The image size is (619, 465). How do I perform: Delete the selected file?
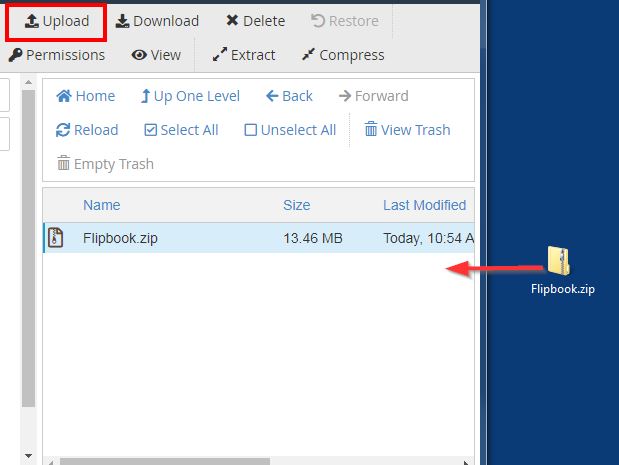tap(255, 21)
